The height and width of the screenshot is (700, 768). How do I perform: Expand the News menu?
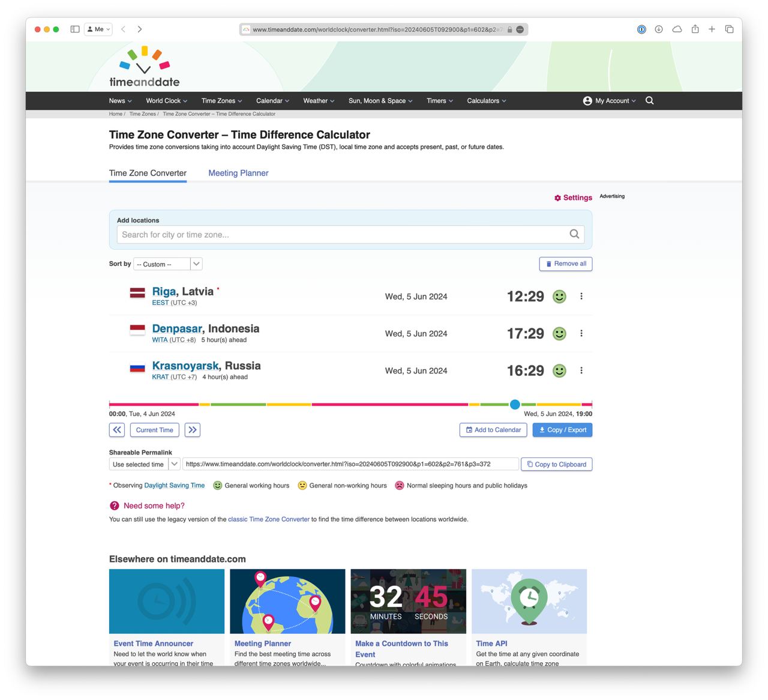click(120, 101)
